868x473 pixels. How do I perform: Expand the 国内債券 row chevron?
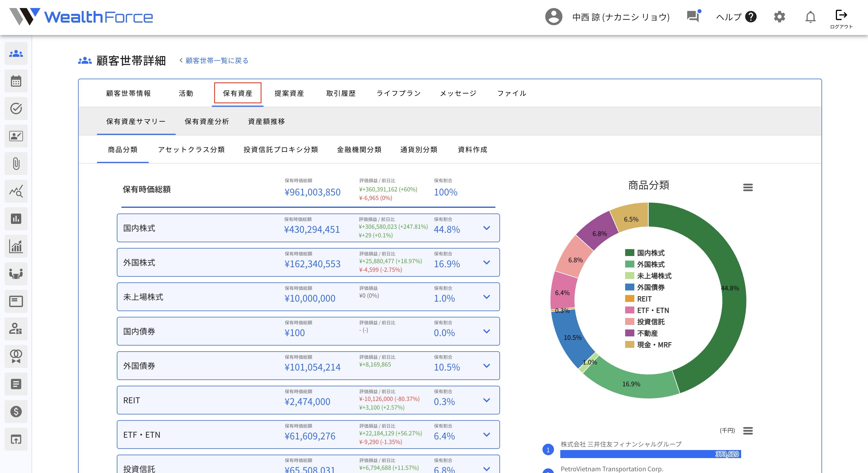486,331
